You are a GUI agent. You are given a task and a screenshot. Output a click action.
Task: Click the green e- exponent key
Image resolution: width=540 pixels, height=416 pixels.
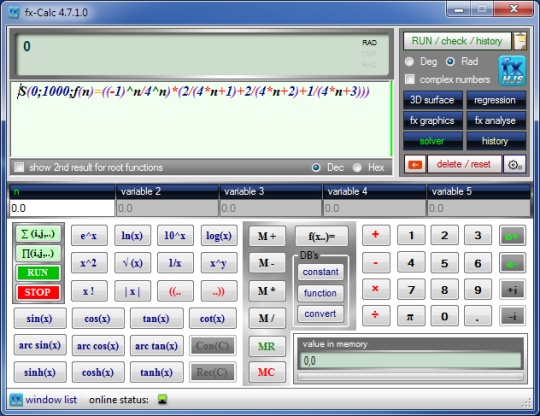512,263
